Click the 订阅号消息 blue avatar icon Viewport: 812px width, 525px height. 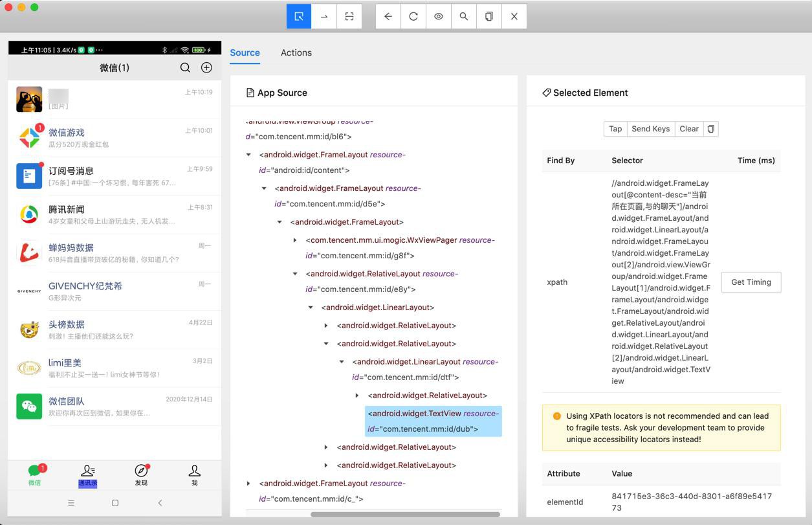click(x=29, y=175)
